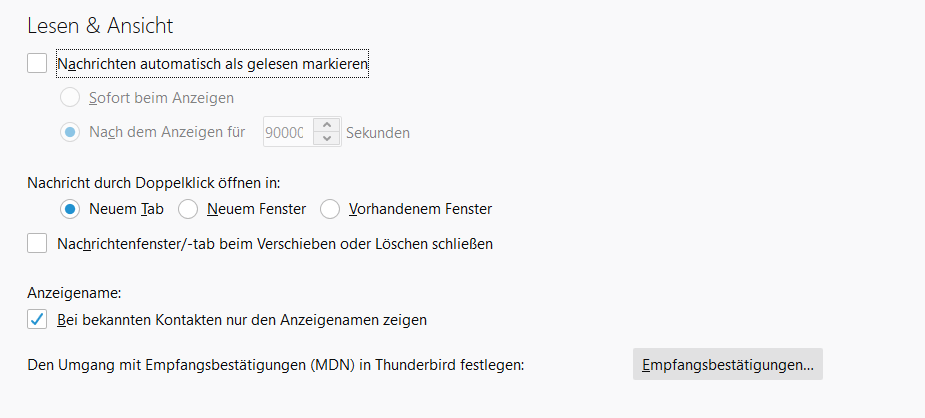Enable automatically marking messages as read
The height and width of the screenshot is (418, 925).
[x=38, y=64]
